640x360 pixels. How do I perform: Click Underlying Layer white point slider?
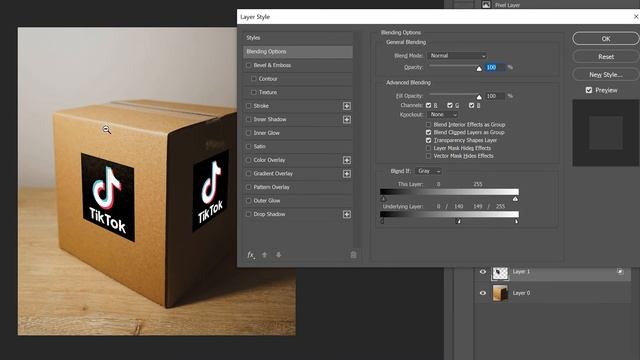point(516,221)
